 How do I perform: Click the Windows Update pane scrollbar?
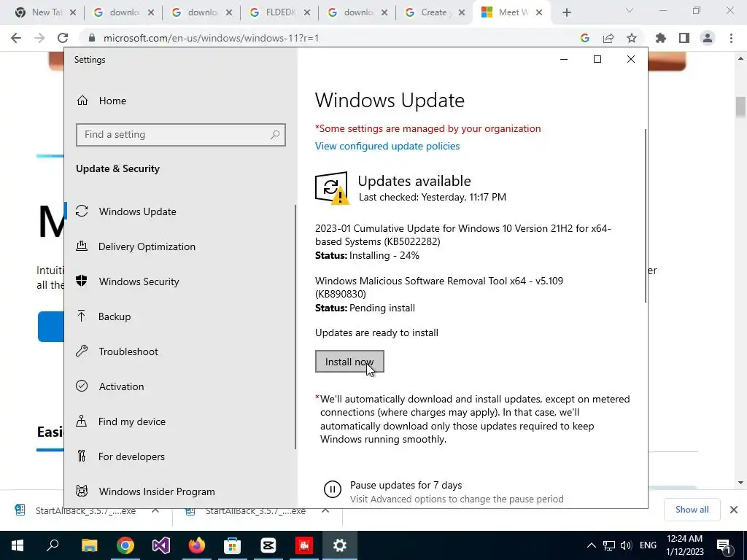point(646,215)
